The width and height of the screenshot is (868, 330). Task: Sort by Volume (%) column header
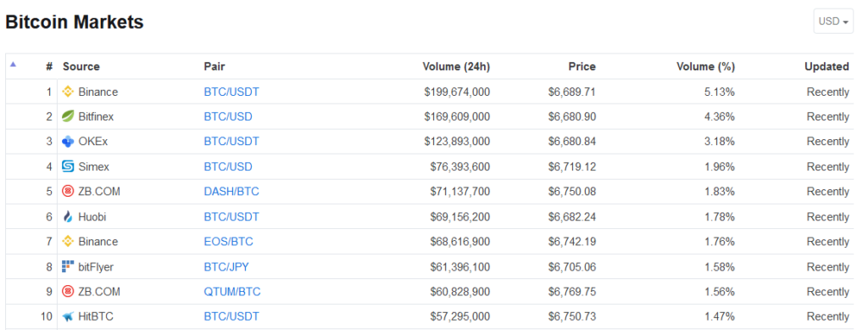click(x=706, y=66)
